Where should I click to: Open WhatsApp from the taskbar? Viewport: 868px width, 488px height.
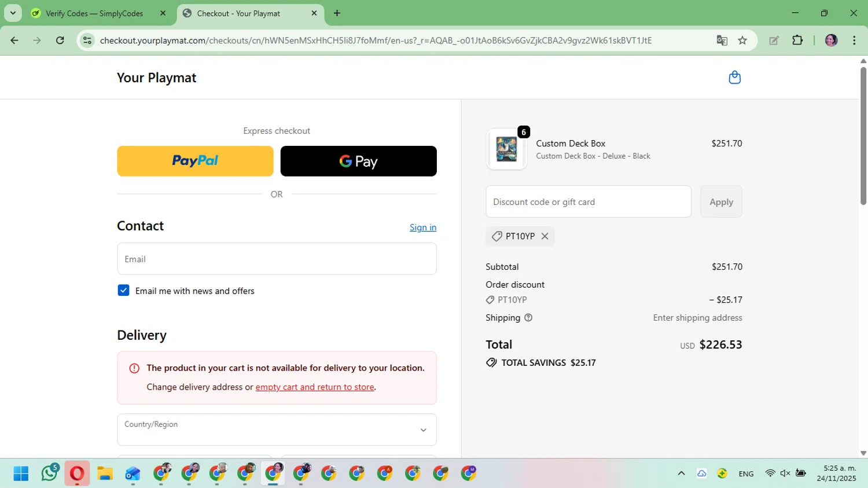(50, 473)
